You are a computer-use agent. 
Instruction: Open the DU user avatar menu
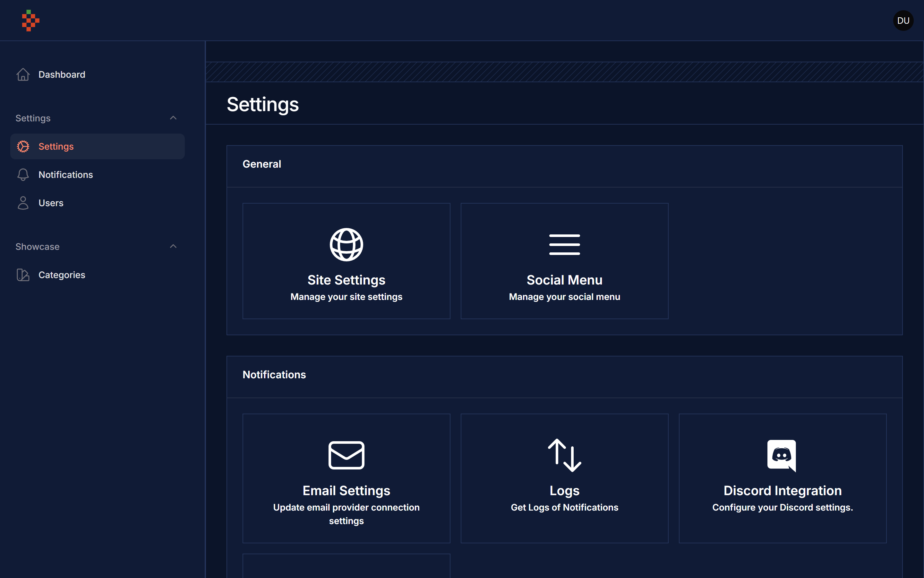[x=903, y=21]
